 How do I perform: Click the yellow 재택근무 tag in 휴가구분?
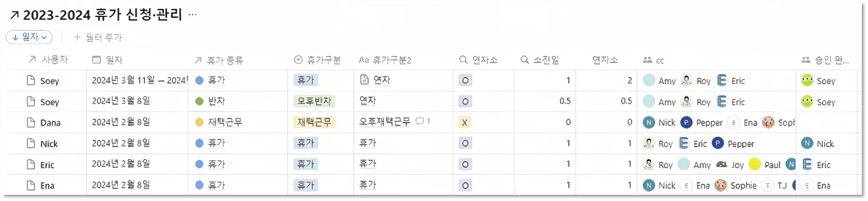314,122
